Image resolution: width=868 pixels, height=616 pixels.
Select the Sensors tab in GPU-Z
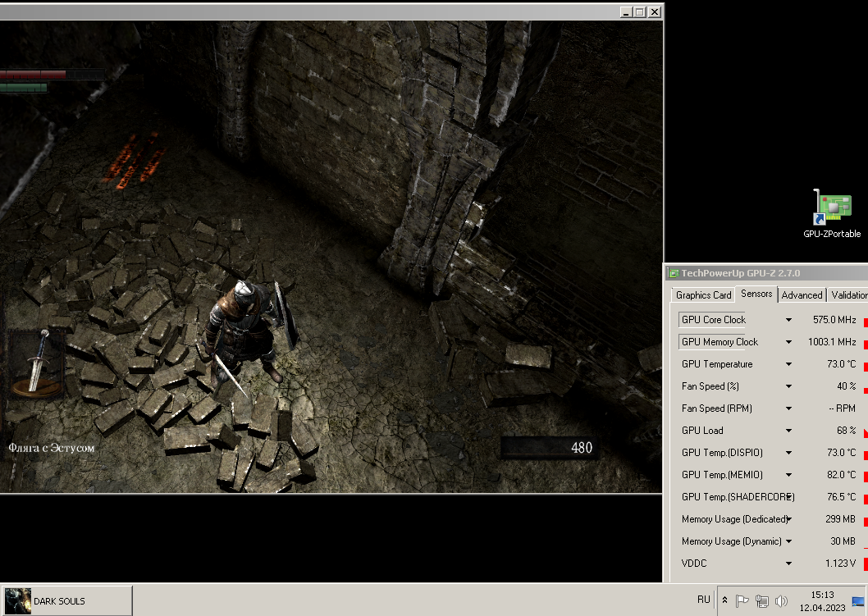(x=756, y=294)
